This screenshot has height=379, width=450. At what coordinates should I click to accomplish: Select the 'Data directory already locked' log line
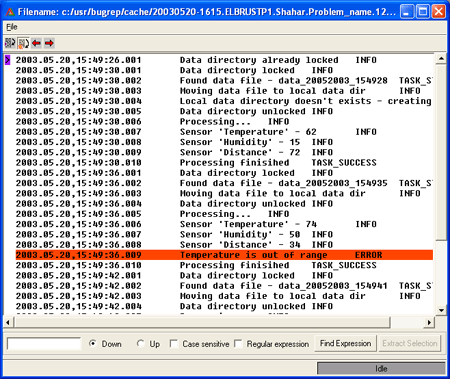click(x=224, y=60)
